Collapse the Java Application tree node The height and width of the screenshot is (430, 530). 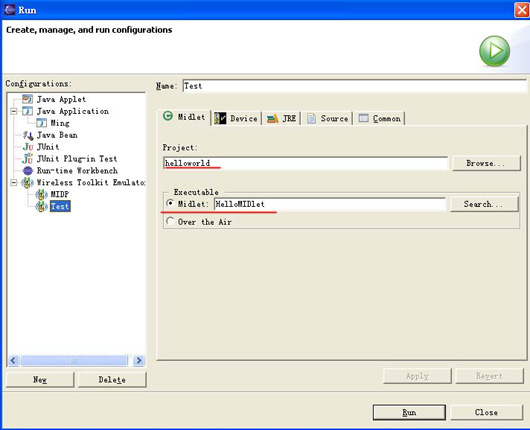coord(14,111)
